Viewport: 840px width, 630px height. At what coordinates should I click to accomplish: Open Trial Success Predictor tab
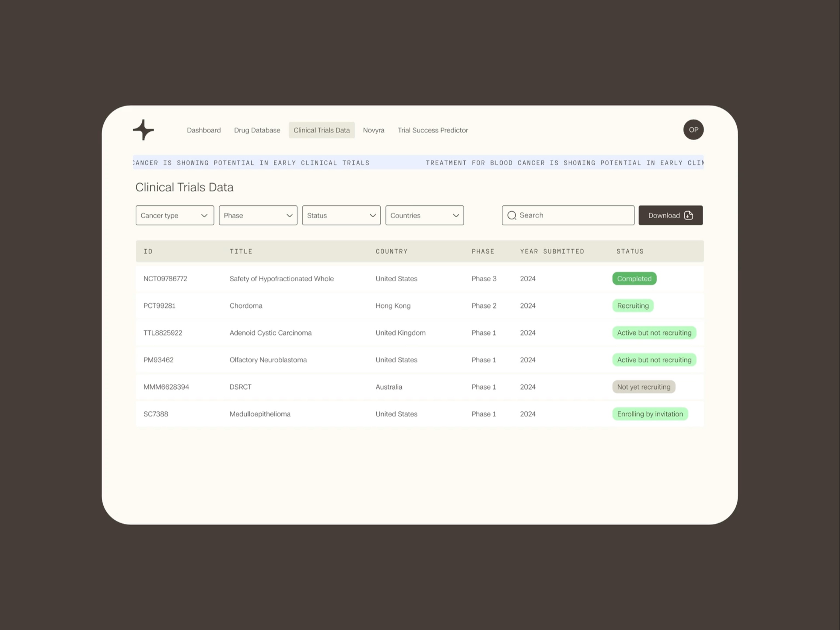(433, 130)
